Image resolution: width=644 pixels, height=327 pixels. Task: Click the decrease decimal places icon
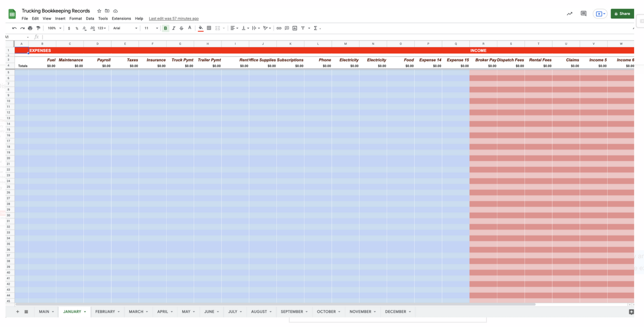[85, 28]
